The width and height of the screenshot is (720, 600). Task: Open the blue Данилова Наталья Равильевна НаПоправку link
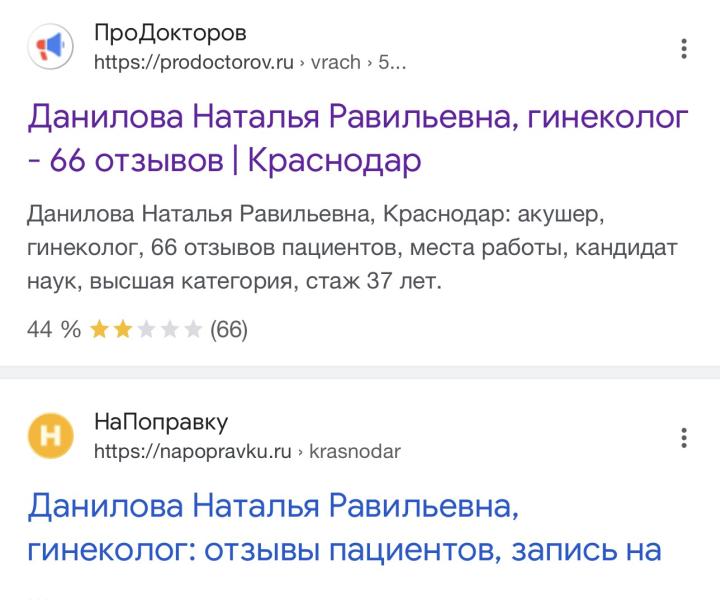[x=344, y=527]
